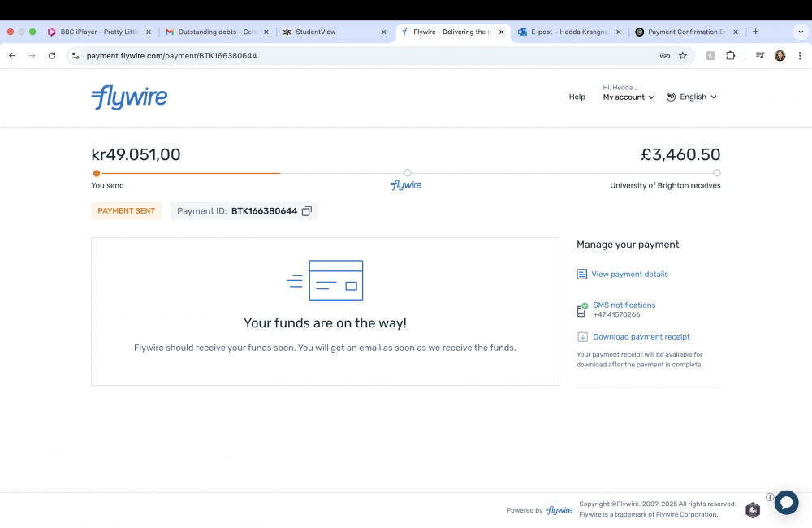Go back to the previous page
Image resolution: width=812 pixels, height=528 pixels.
tap(12, 56)
